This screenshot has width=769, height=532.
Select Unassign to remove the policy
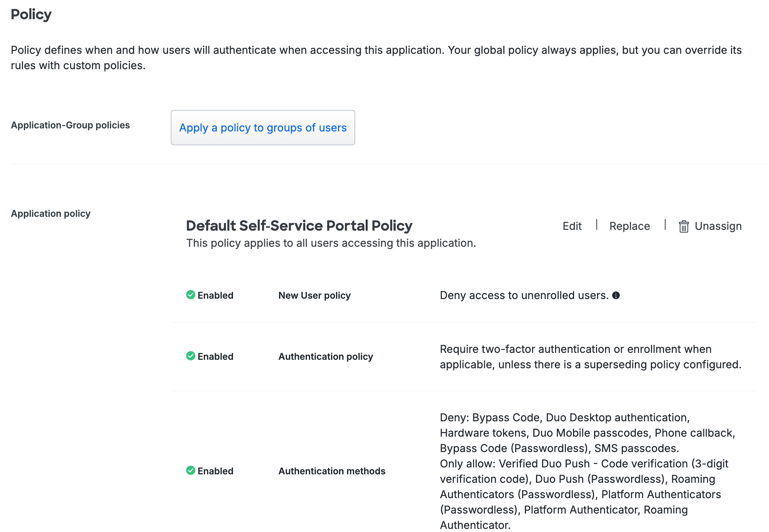pos(717,226)
